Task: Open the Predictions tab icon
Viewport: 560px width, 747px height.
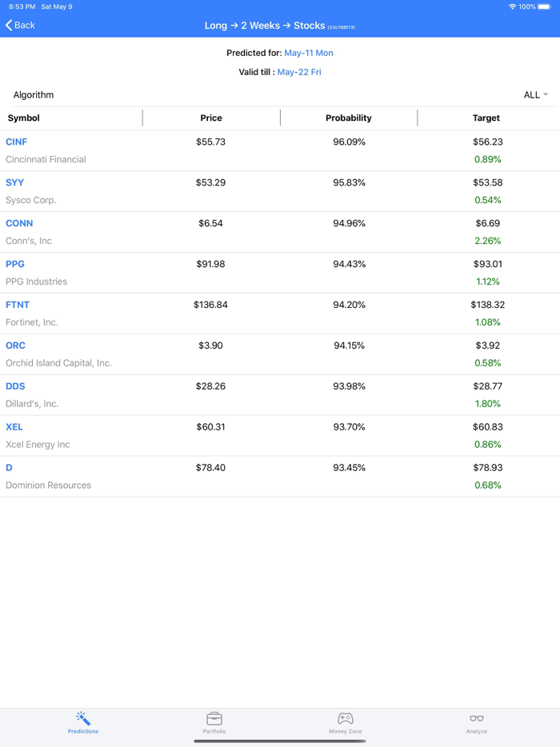Action: [82, 719]
